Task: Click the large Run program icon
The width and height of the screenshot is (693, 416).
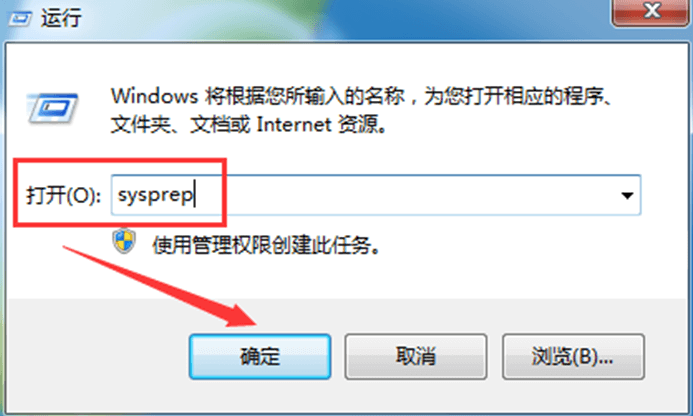Action: click(53, 108)
